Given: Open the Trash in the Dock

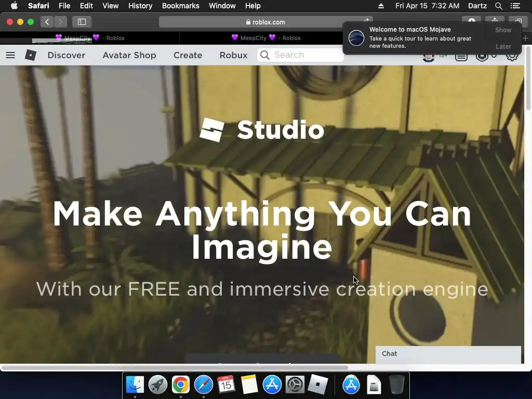Looking at the screenshot, I should click(396, 385).
